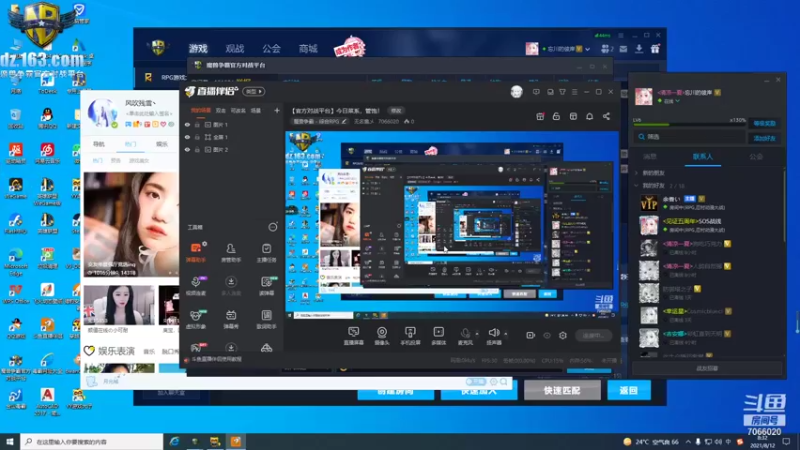The image size is (800, 450).
Task: Open microphone device dropdown arrow
Action: pyautogui.click(x=477, y=334)
